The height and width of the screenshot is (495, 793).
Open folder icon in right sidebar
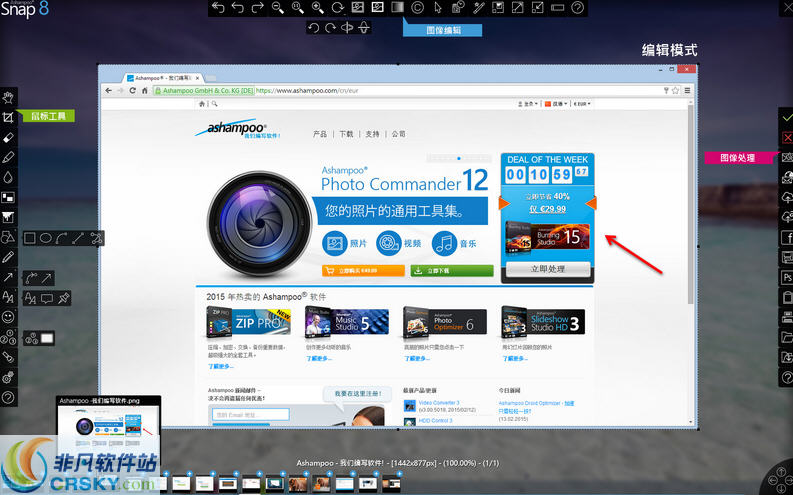coord(787,337)
